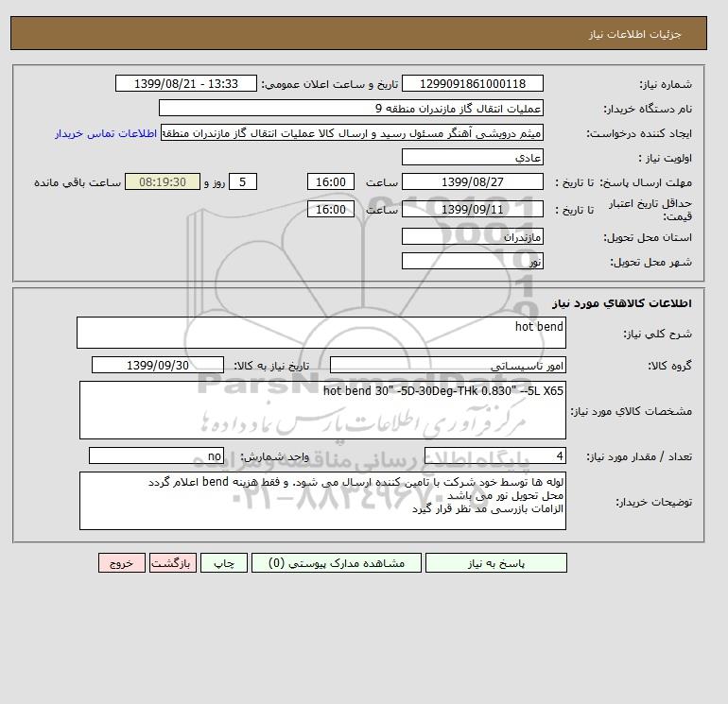Click the تاریخ نیاز به کالا label
The image size is (728, 704).
point(271,366)
